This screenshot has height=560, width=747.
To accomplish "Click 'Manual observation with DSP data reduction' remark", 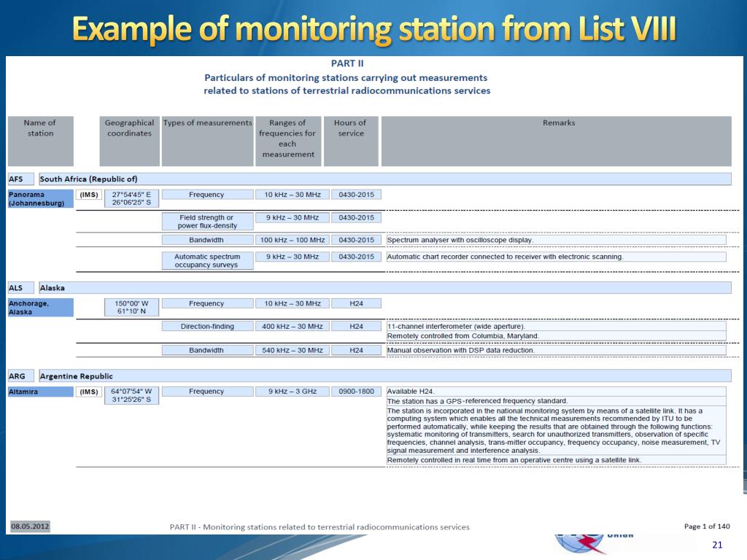I will (x=556, y=350).
